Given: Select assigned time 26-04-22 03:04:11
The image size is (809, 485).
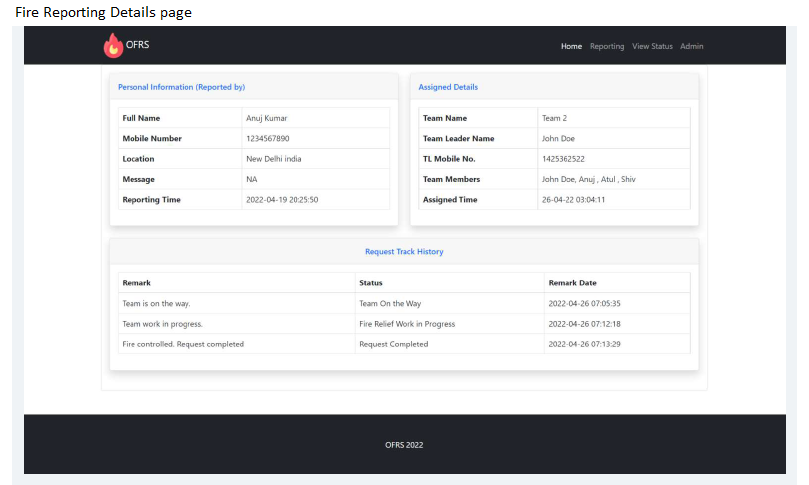Looking at the screenshot, I should (x=573, y=200).
